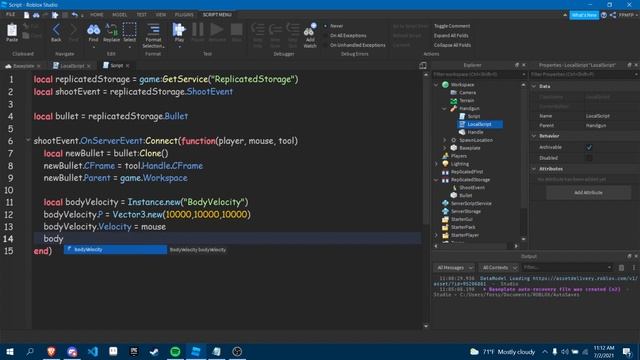The width and height of the screenshot is (640, 360).
Task: Select Script under Handgun in Explorer
Action: click(x=473, y=116)
